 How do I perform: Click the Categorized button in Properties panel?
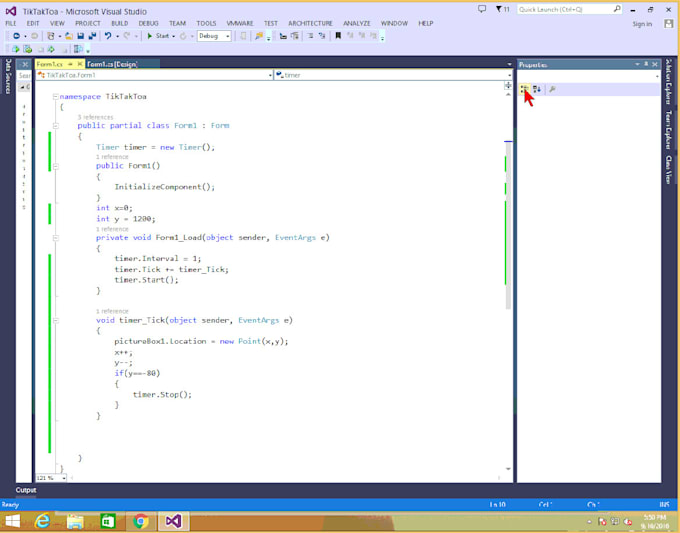point(524,89)
